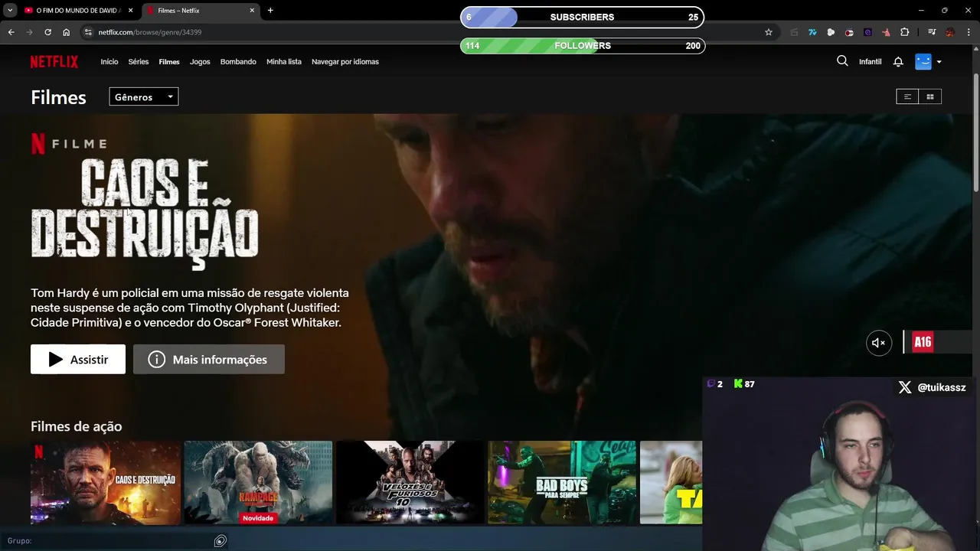This screenshot has width=980, height=551.
Task: Open the Filmes de ação row title
Action: coord(77,426)
